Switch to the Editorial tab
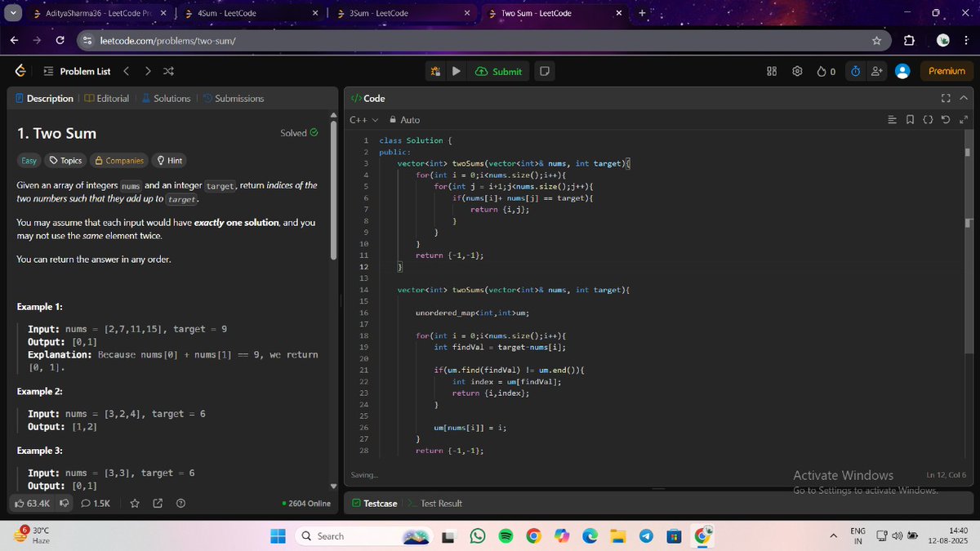 (107, 98)
